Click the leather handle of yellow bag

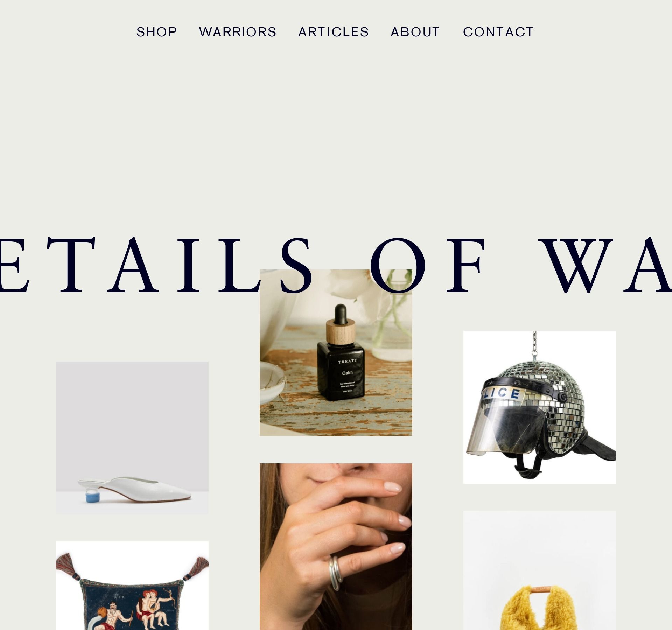pyautogui.click(x=539, y=590)
